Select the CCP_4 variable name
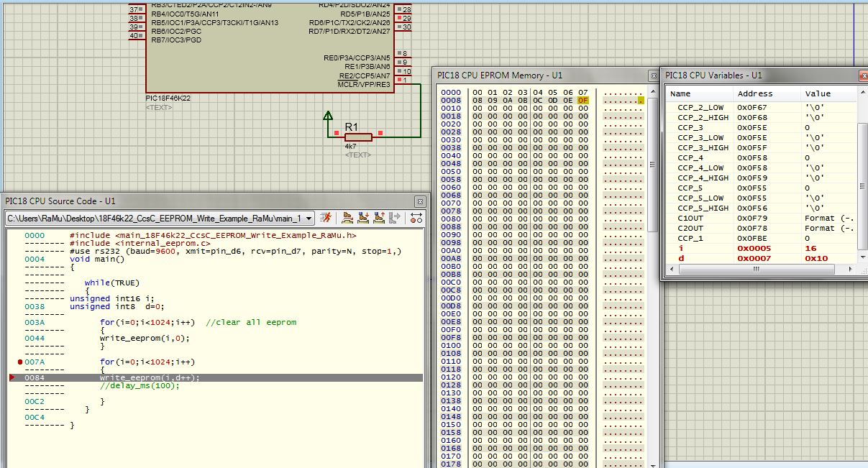The image size is (868, 468). pos(690,157)
